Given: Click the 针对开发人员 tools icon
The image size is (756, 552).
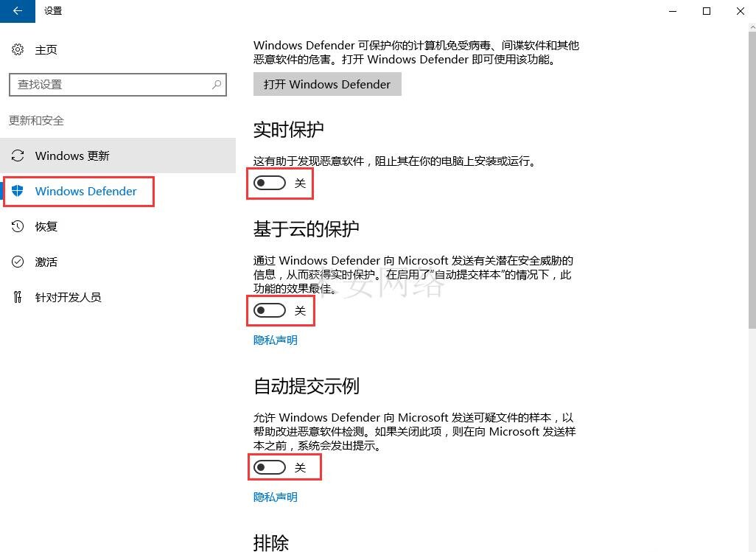Looking at the screenshot, I should pos(18,297).
